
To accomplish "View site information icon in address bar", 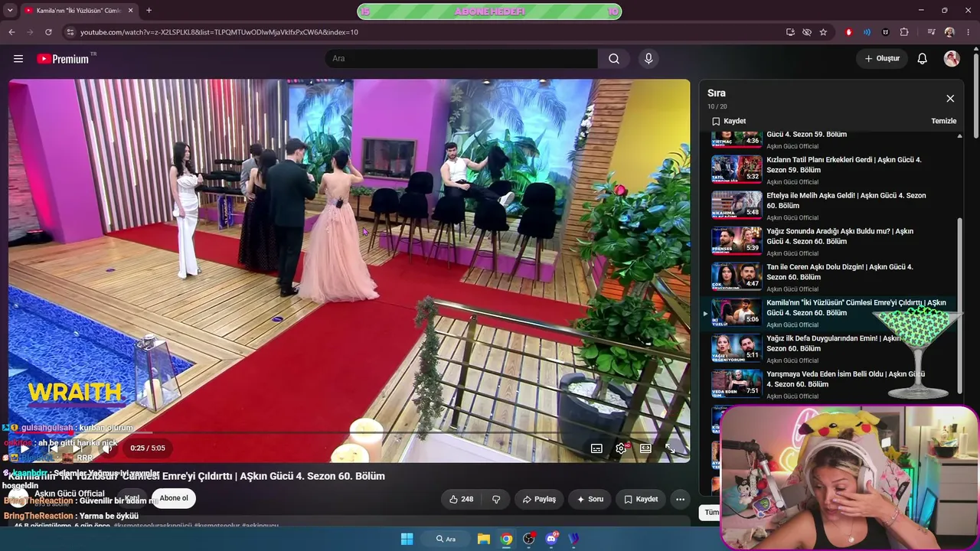I will pyautogui.click(x=70, y=32).
